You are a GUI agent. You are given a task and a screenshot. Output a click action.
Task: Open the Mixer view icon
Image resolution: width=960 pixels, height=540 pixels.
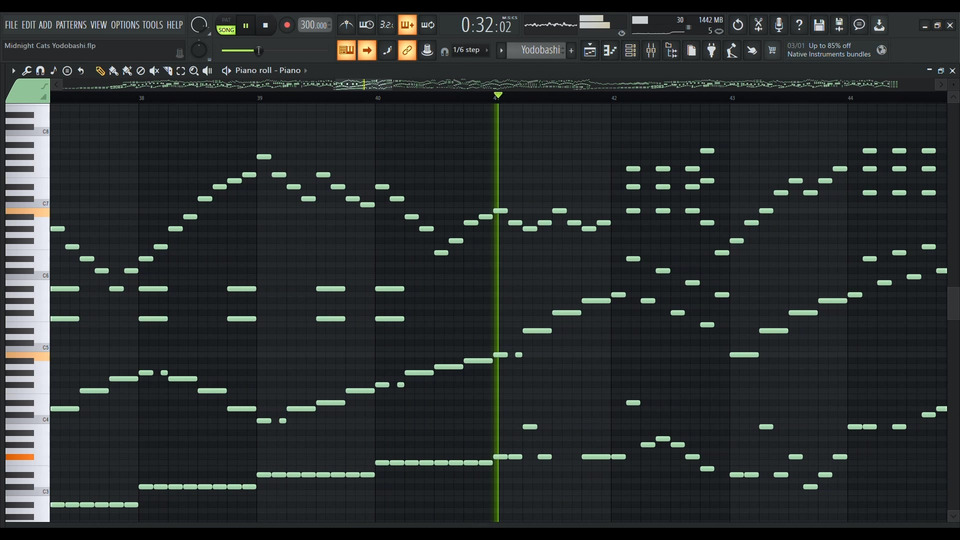click(651, 50)
